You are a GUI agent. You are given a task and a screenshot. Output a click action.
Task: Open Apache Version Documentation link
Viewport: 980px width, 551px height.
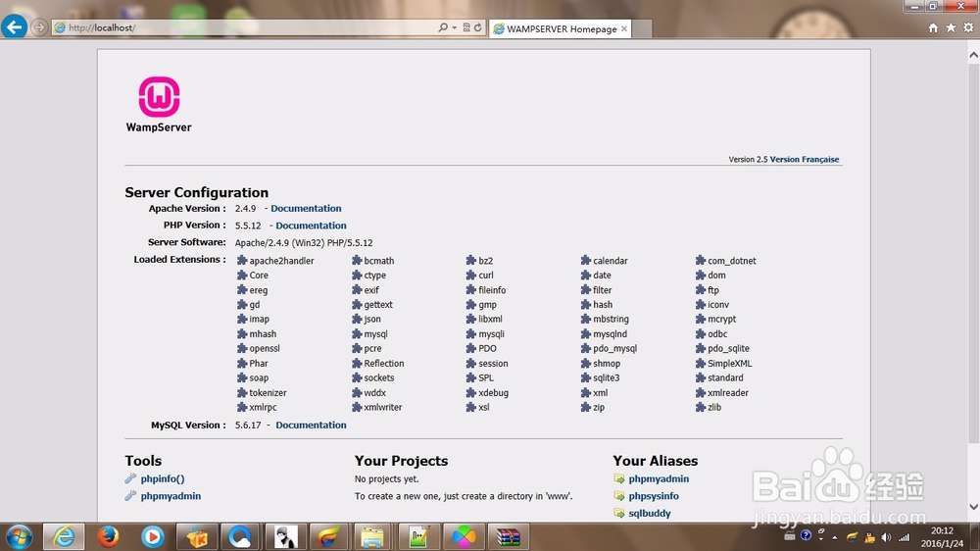[306, 208]
